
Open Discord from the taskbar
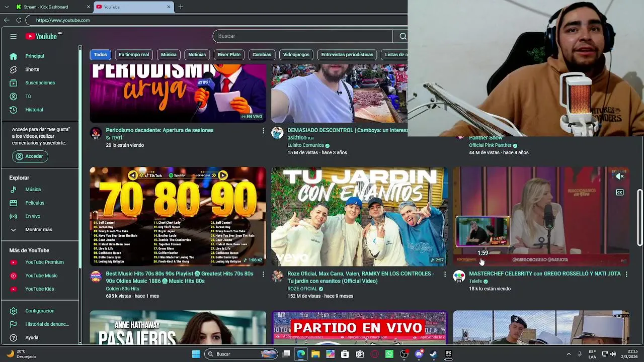click(x=419, y=354)
